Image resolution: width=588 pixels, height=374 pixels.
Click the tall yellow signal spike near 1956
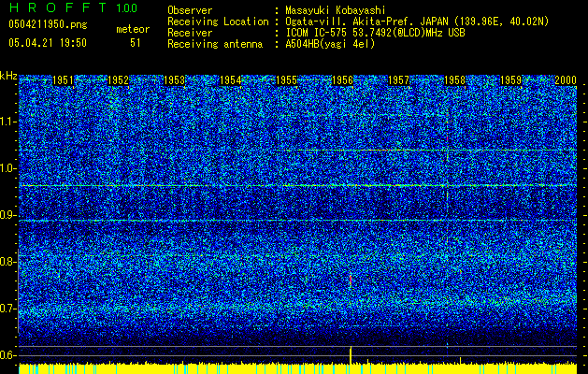(x=351, y=355)
